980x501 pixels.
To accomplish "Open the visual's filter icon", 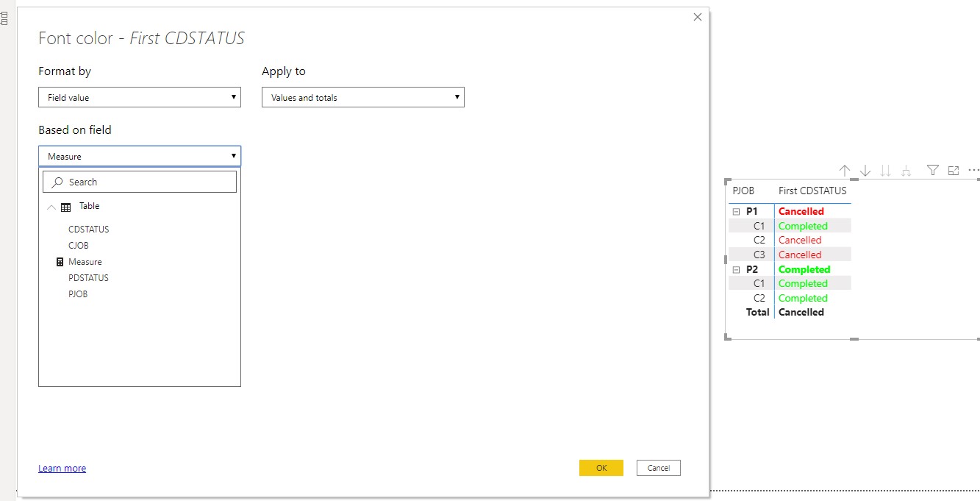I will (933, 170).
